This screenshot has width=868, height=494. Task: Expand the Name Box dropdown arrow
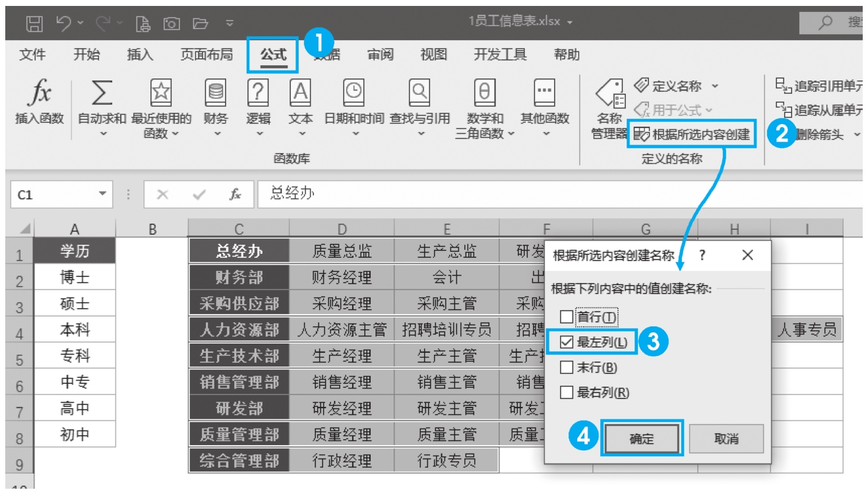102,195
